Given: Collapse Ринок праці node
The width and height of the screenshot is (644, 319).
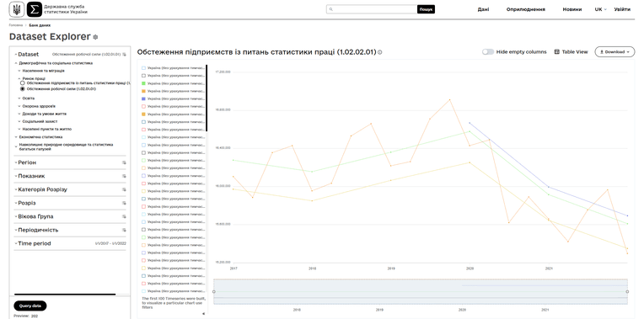Looking at the screenshot, I should (x=19, y=78).
